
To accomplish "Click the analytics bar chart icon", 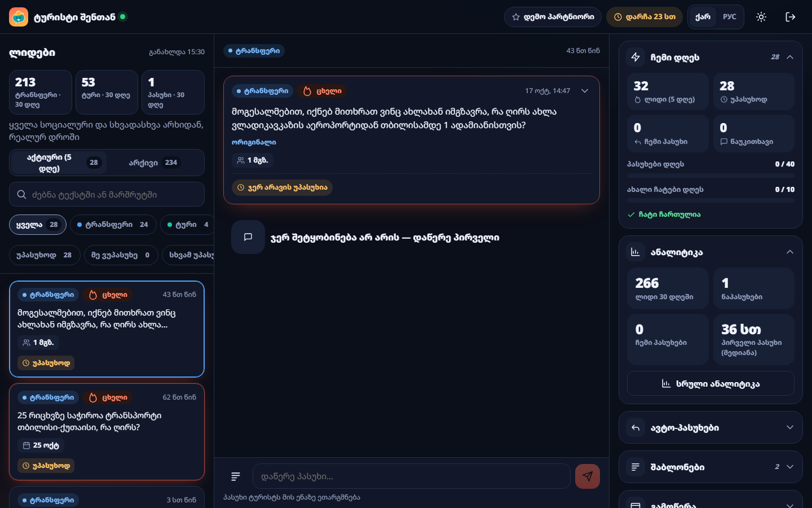I will coord(636,252).
